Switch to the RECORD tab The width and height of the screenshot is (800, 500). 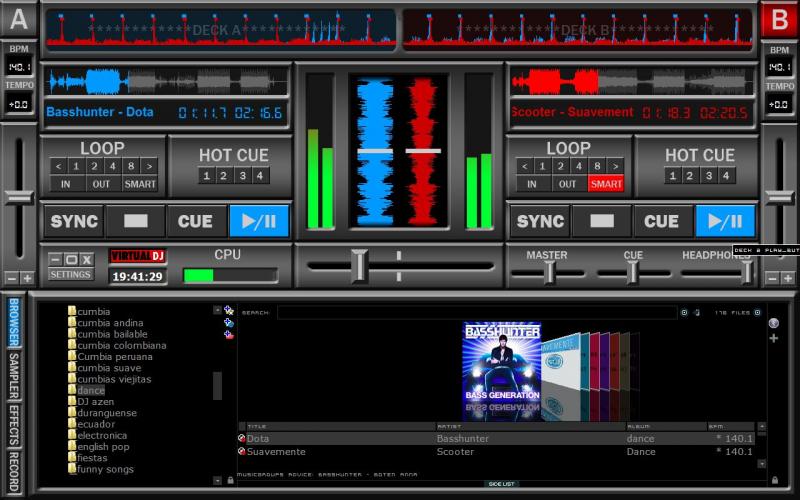pyautogui.click(x=14, y=472)
